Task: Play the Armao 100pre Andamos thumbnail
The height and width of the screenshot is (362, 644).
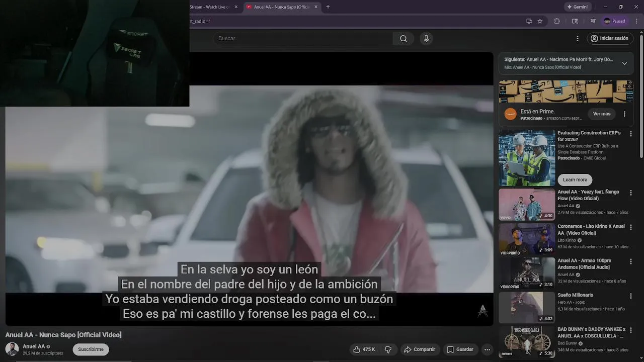Action: point(527,274)
